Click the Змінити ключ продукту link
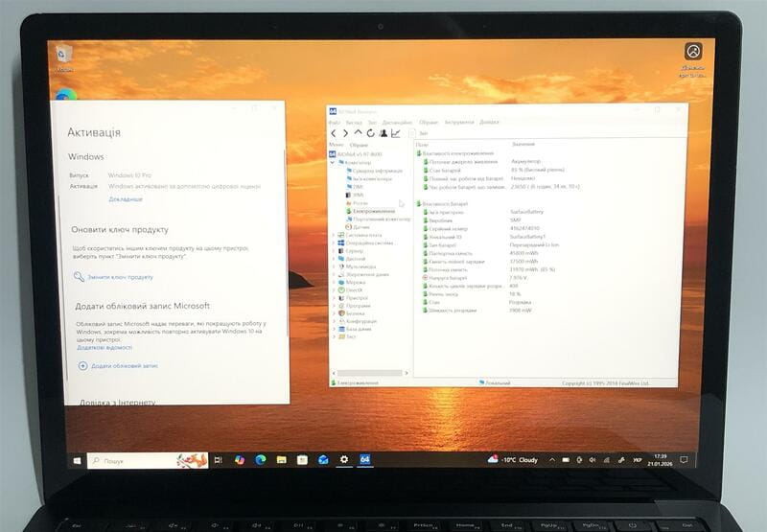 pyautogui.click(x=120, y=277)
